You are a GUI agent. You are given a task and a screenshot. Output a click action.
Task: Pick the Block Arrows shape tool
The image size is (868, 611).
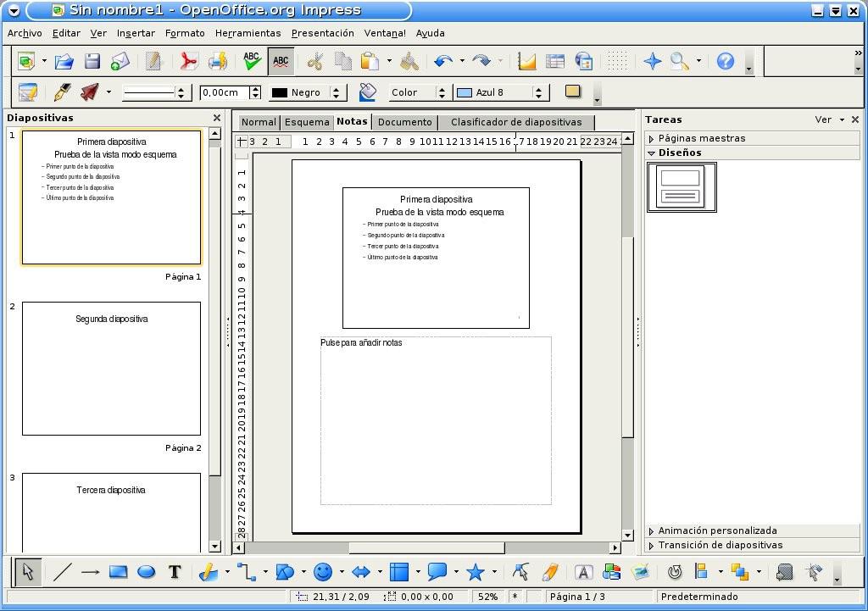pyautogui.click(x=361, y=572)
